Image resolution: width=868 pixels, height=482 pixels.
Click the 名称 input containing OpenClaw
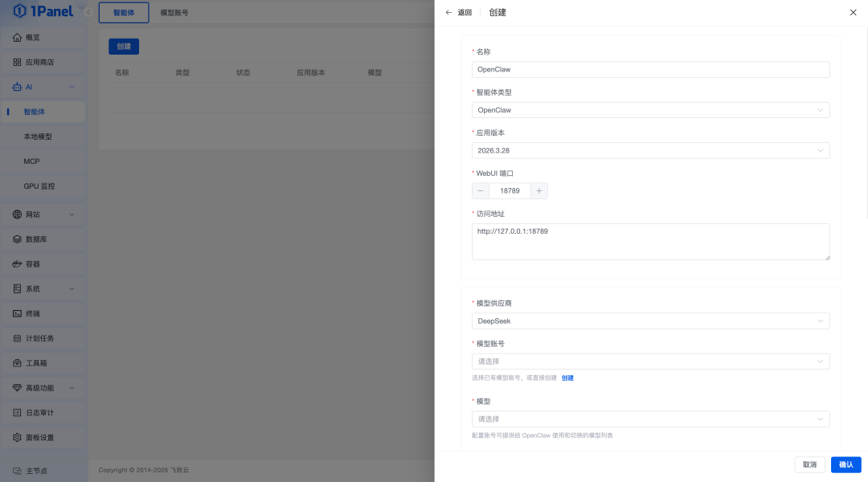click(x=650, y=69)
